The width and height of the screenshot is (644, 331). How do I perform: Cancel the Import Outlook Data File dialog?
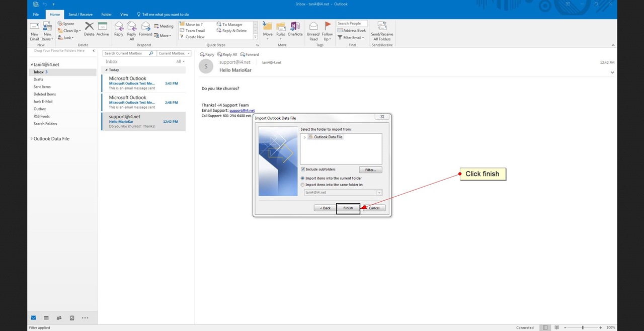(374, 208)
